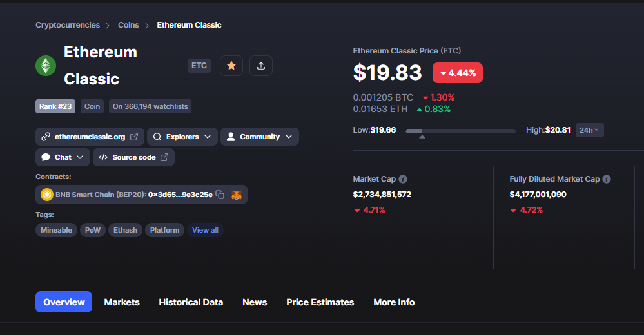Go to Cryptocurrencies breadcrumb link
The width and height of the screenshot is (644, 335).
67,25
